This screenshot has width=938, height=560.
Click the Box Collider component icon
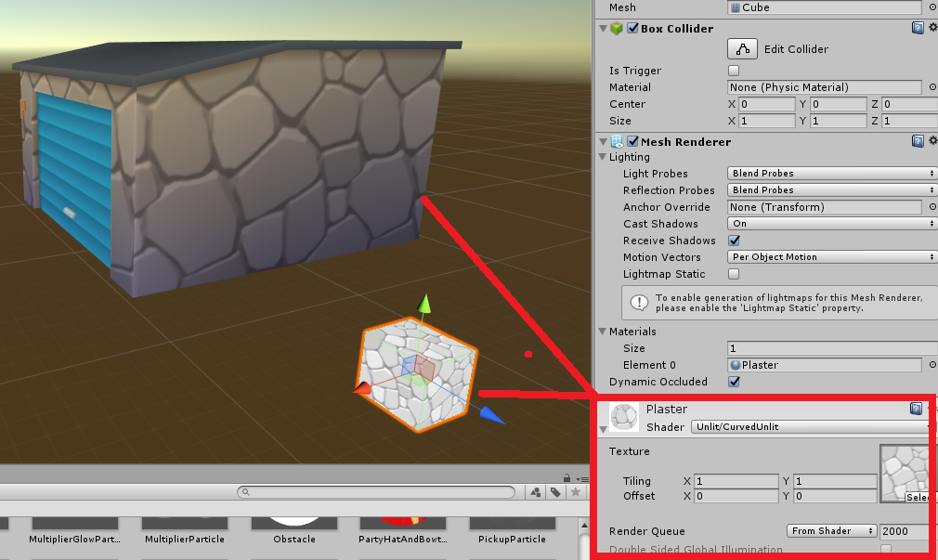[x=618, y=28]
